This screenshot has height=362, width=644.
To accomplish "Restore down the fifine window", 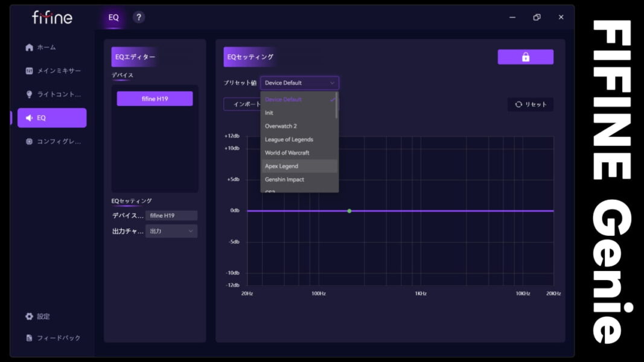I will [537, 17].
